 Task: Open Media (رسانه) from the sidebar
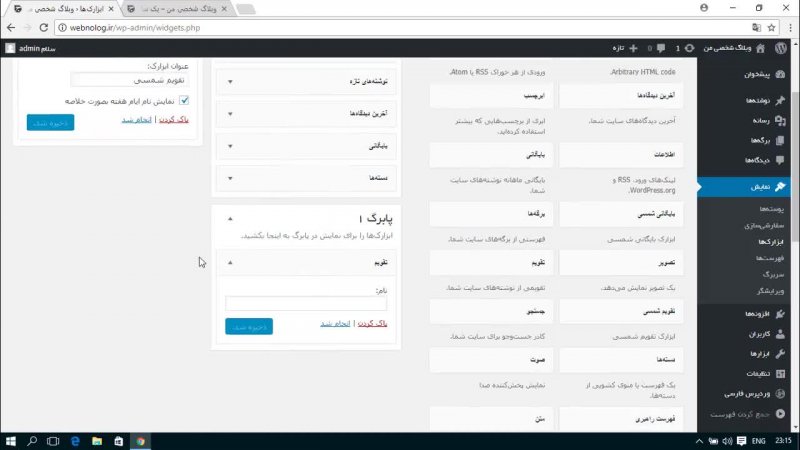point(780,121)
